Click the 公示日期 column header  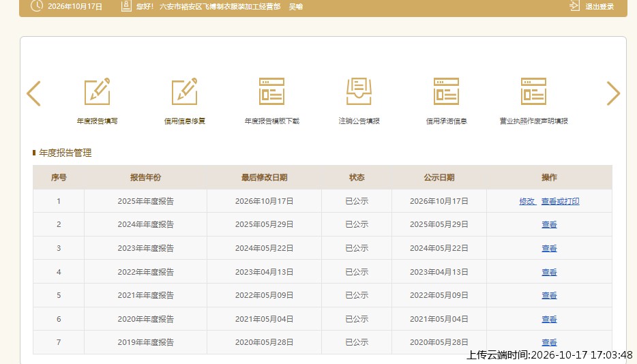[439, 177]
